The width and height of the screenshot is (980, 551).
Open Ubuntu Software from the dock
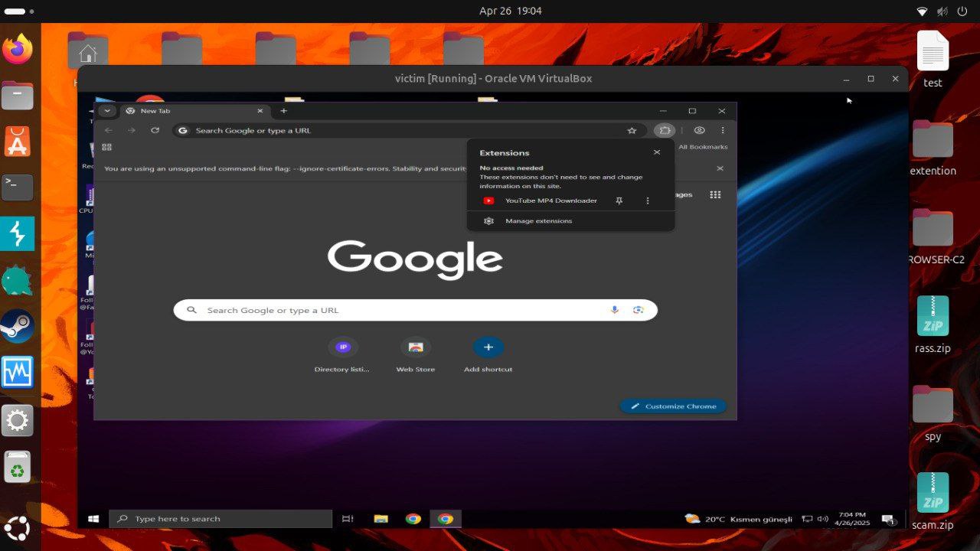18,142
